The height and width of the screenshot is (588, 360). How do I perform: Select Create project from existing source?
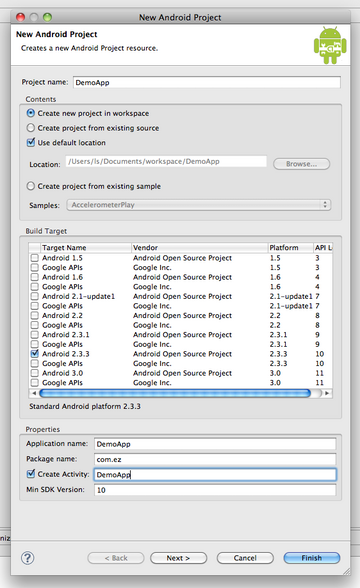pyautogui.click(x=31, y=128)
